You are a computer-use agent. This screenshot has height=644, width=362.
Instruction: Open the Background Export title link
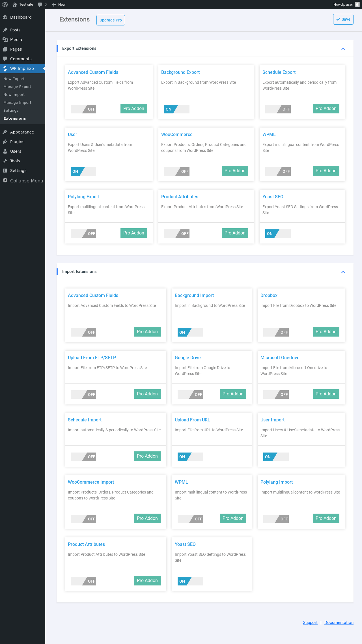[x=180, y=72]
